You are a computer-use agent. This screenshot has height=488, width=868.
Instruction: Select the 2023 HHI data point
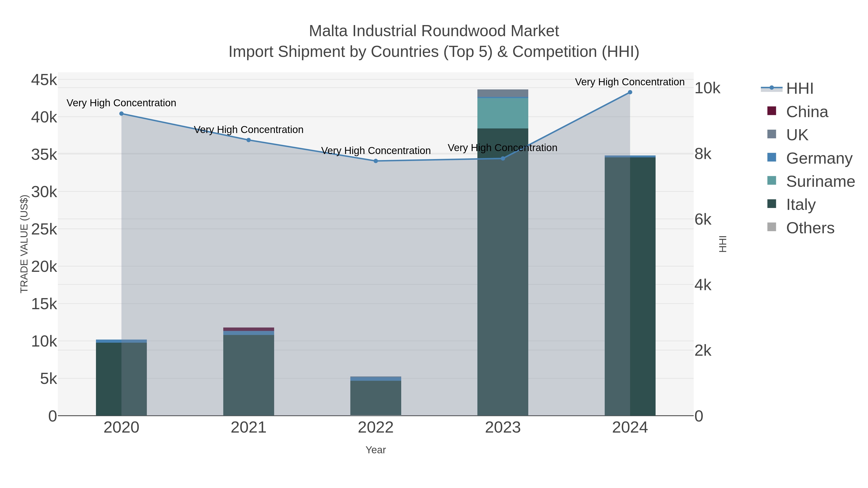click(503, 158)
